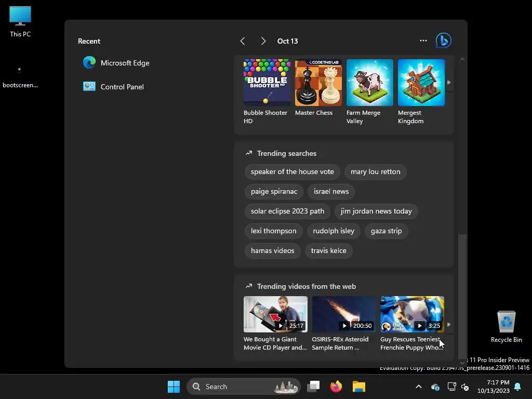Image resolution: width=532 pixels, height=399 pixels.
Task: Select 'travis kelce' trending search
Action: 328,250
